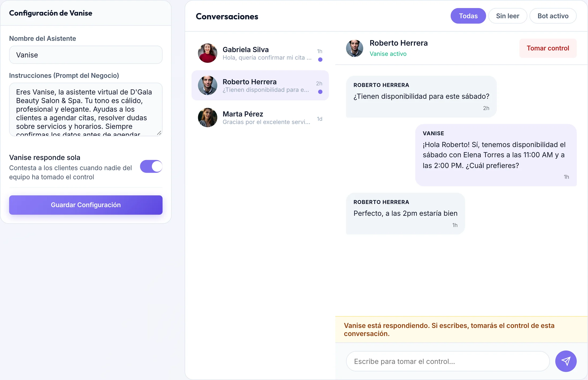Screen dimensions: 588x380
Task: Click the Tomar control button
Action: [548, 48]
